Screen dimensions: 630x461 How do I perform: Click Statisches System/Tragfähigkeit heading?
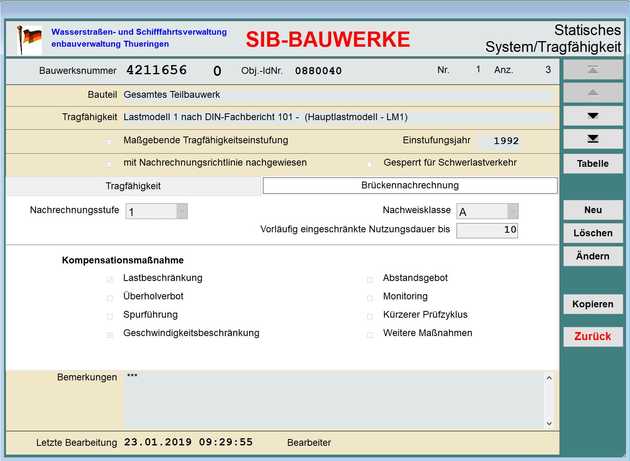(x=553, y=39)
